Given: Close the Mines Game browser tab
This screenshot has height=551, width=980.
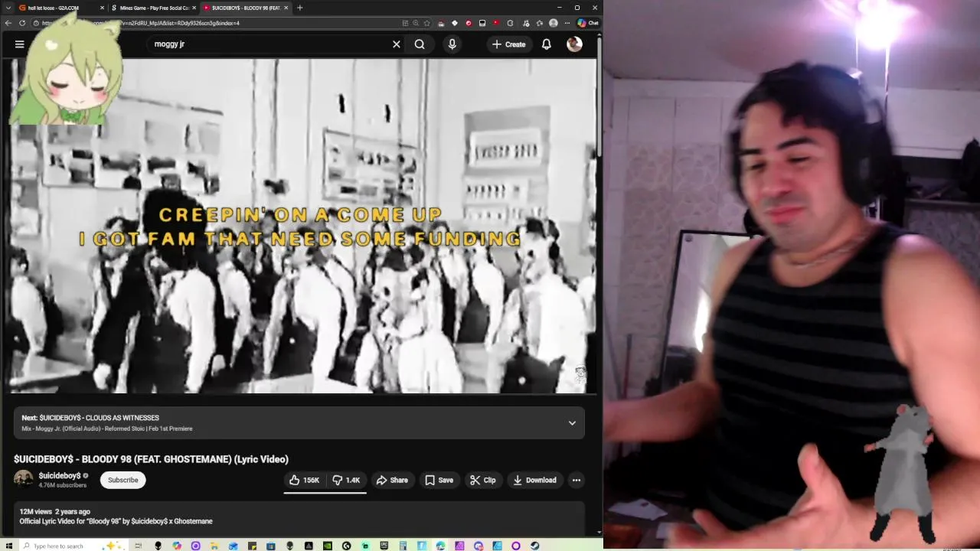Looking at the screenshot, I should click(x=194, y=8).
